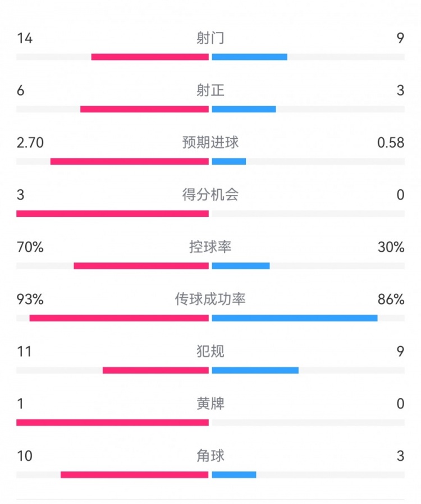Screen dimensions: 421x504
Task: Click the 93% pass accuracy value
Action: point(30,299)
